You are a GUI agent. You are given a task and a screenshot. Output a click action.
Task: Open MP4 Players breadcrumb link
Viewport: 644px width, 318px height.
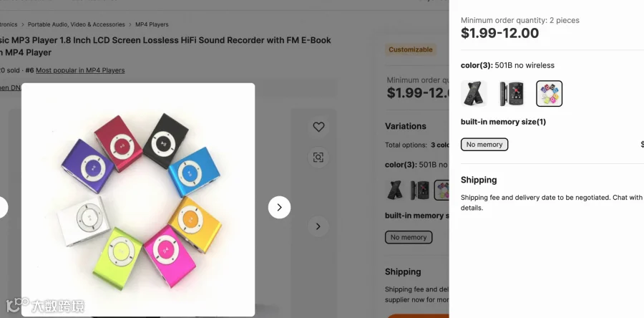(x=152, y=24)
